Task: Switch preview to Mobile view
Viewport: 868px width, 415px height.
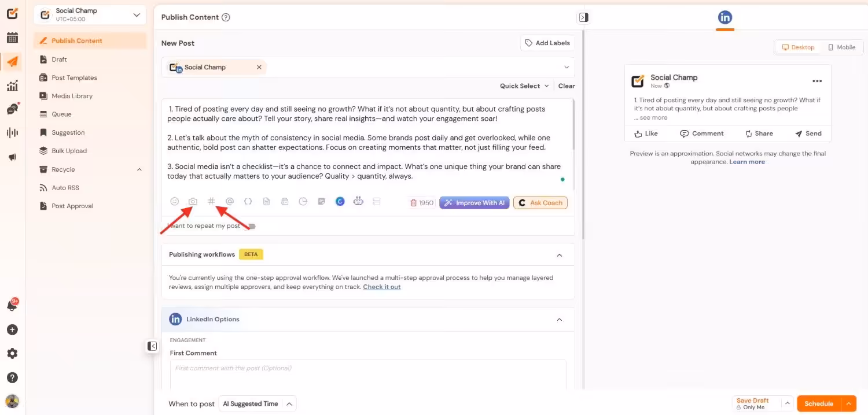Action: 841,47
